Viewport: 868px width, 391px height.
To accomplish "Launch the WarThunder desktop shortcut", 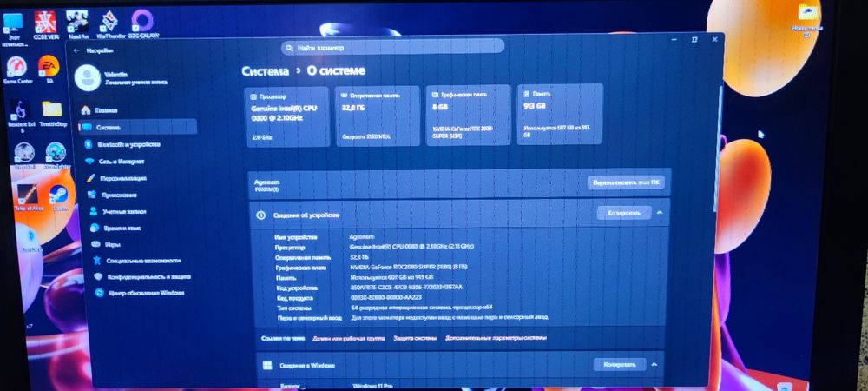I will point(108,24).
